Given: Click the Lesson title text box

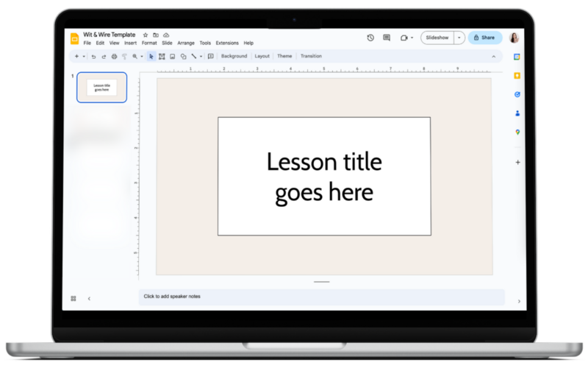Looking at the screenshot, I should (324, 176).
